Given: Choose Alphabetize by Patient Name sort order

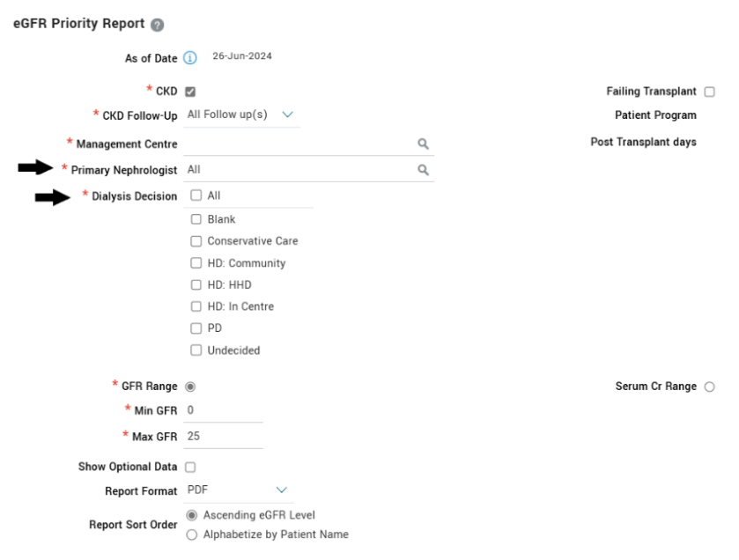Looking at the screenshot, I should click(x=193, y=534).
